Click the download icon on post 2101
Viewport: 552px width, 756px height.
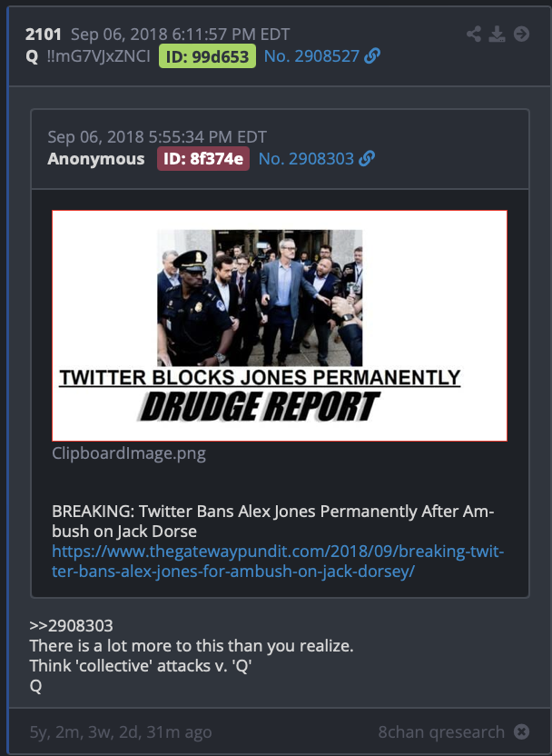tap(498, 34)
